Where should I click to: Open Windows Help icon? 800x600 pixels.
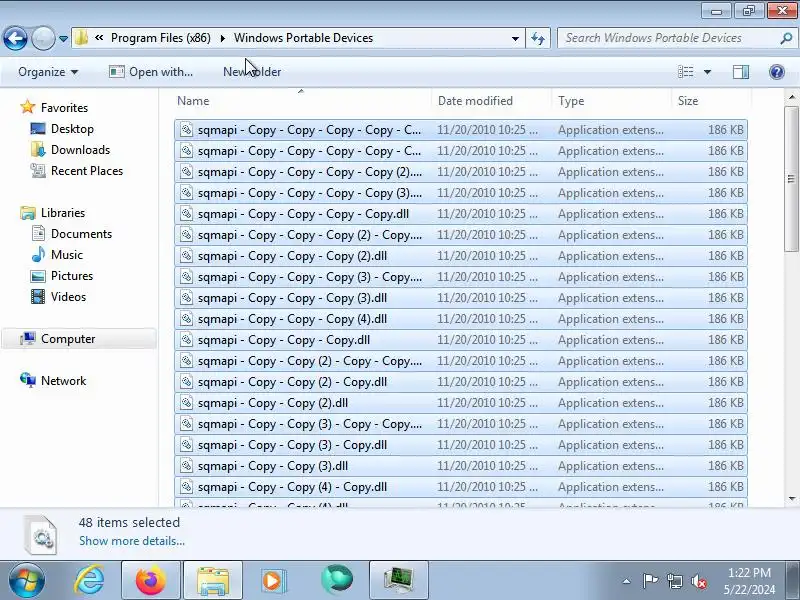point(777,72)
